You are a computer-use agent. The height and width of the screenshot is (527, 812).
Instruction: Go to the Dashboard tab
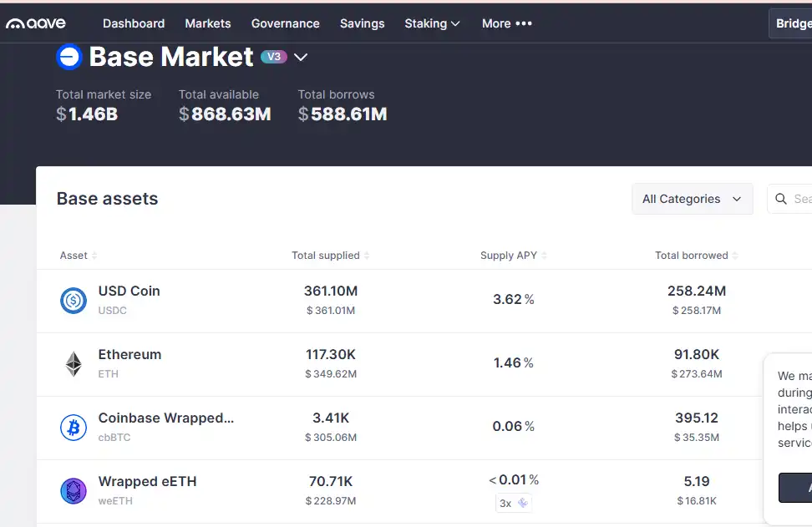click(134, 23)
